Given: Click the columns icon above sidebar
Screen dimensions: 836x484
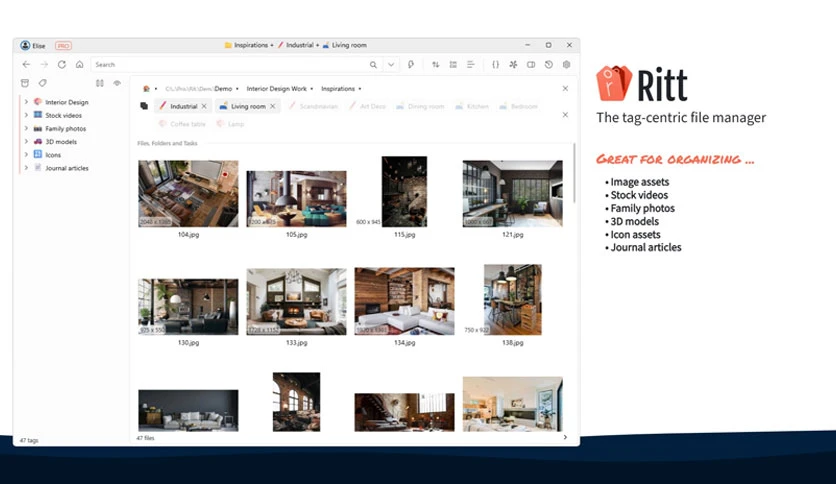Looking at the screenshot, I should (100, 83).
